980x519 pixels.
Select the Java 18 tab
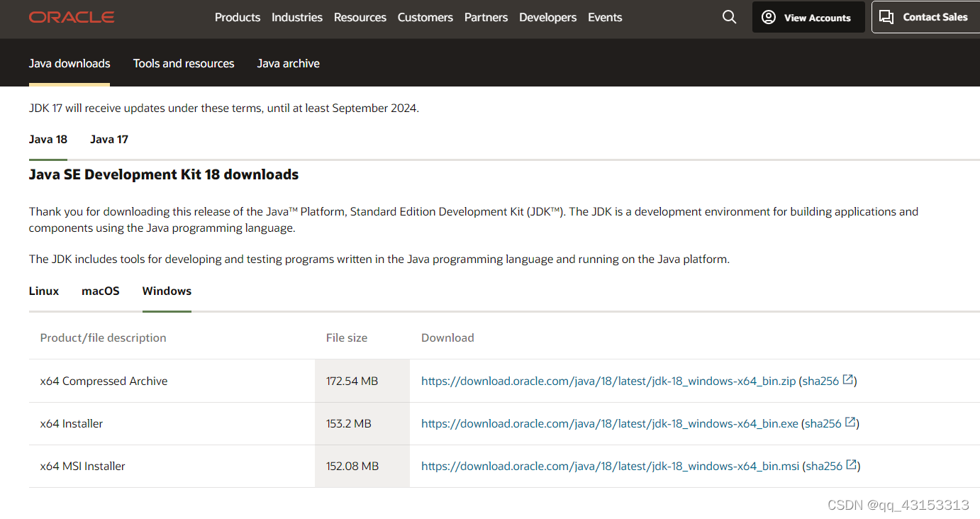tap(48, 139)
